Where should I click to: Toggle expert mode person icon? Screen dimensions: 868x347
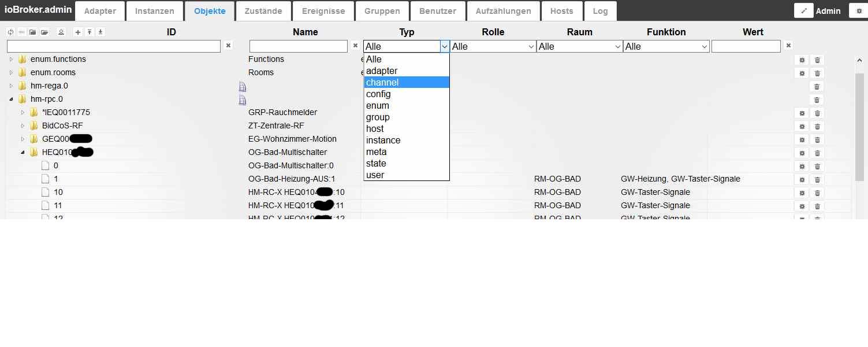pyautogui.click(x=61, y=32)
